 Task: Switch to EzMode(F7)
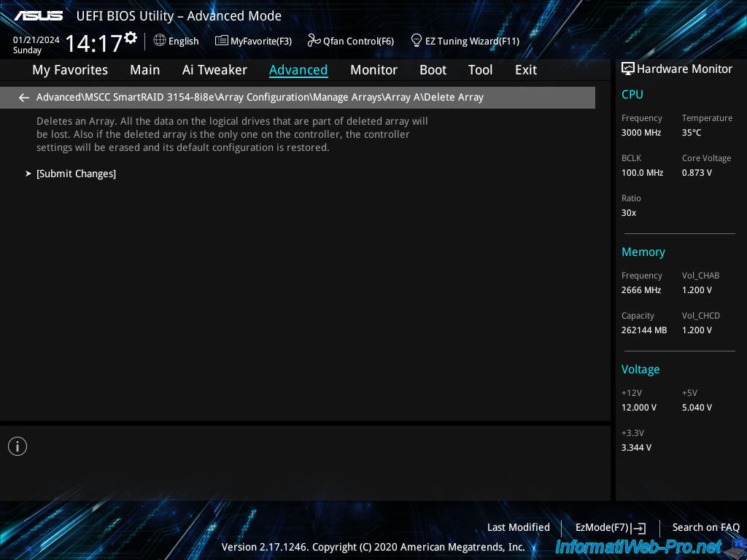[x=610, y=527]
